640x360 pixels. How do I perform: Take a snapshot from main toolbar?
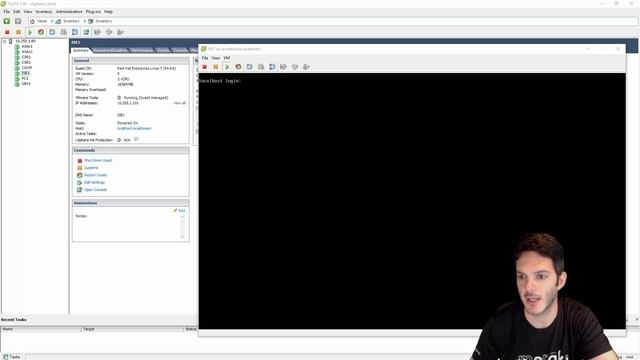point(52,32)
